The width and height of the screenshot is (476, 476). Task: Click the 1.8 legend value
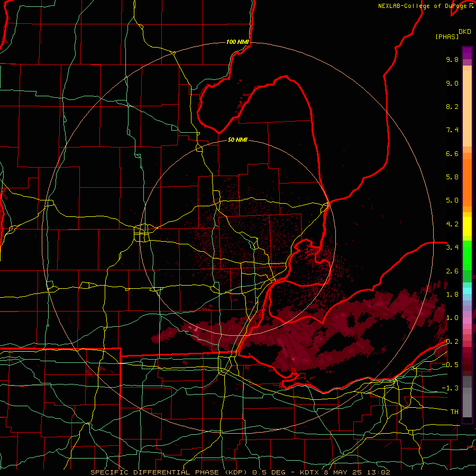coord(452,295)
